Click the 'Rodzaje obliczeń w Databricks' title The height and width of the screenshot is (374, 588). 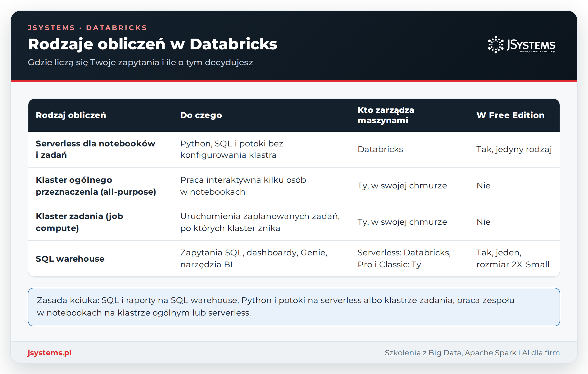click(152, 44)
